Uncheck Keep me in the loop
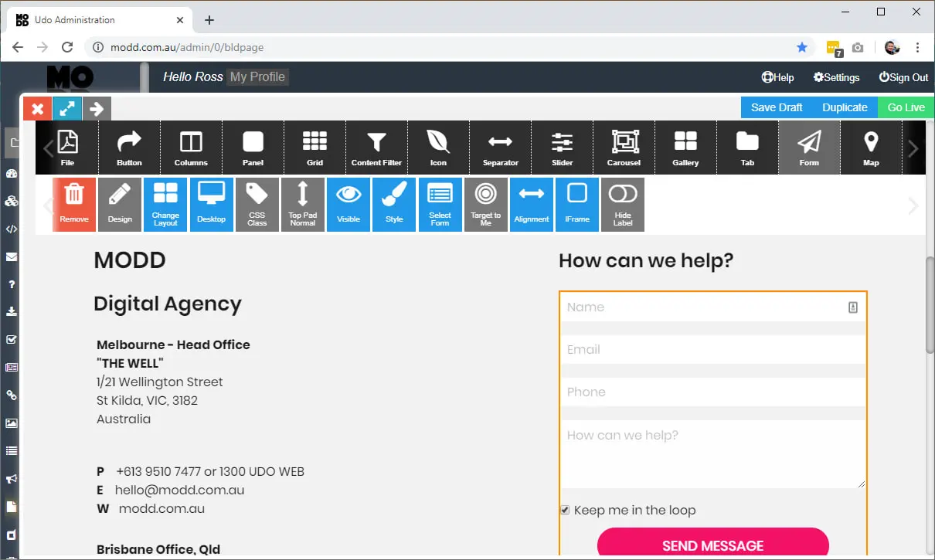 [x=565, y=510]
